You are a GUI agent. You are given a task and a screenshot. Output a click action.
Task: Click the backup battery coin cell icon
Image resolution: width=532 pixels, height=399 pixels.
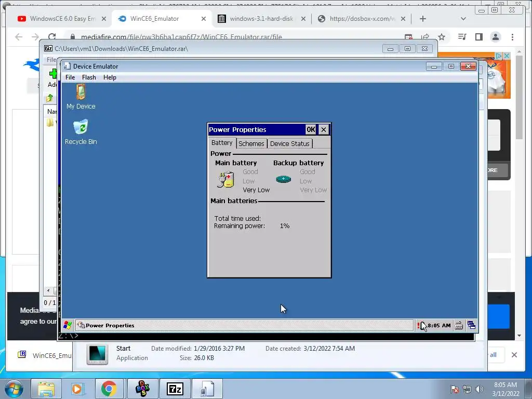pyautogui.click(x=283, y=179)
